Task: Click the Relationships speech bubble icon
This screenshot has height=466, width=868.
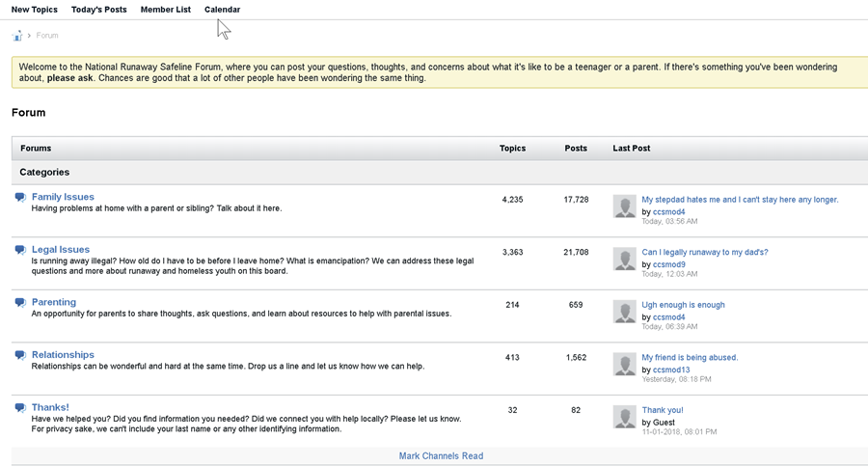Action: (x=20, y=355)
